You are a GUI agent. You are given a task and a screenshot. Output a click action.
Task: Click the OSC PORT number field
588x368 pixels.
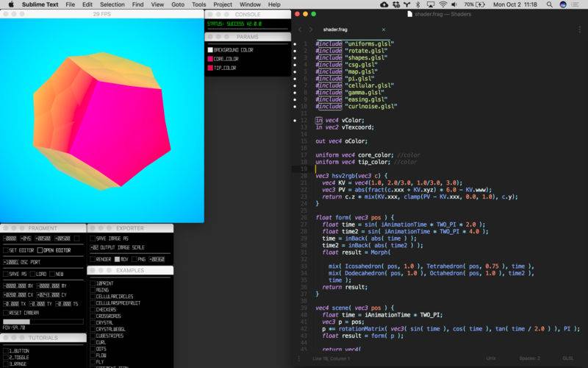(x=11, y=262)
